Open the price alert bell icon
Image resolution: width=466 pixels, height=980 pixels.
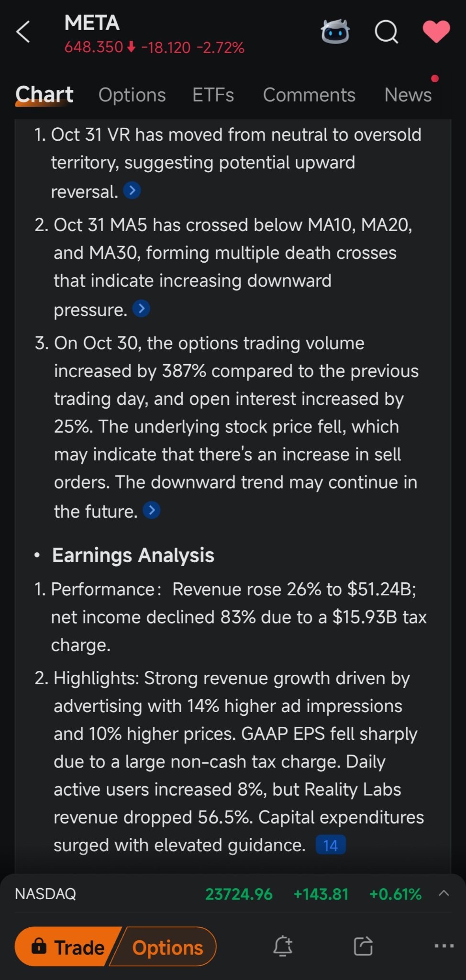tap(283, 946)
